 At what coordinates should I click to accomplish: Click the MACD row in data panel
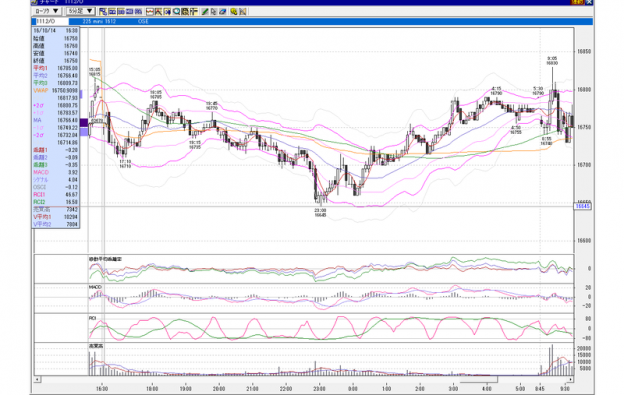[56, 172]
